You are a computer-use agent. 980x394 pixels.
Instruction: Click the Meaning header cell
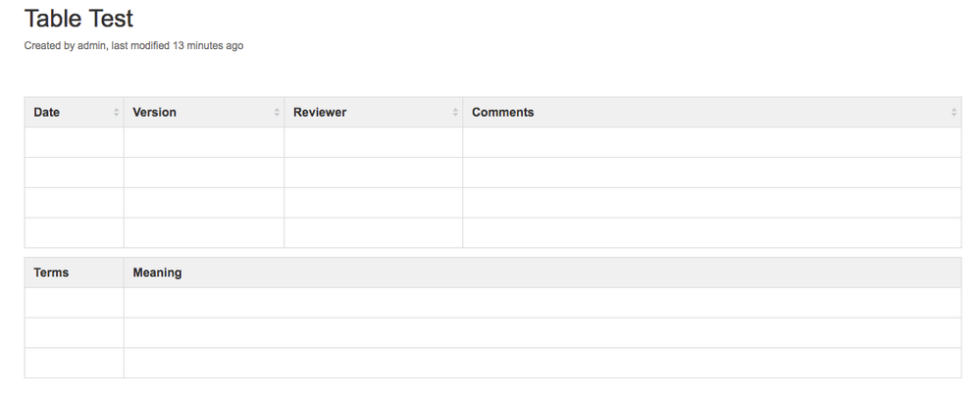click(542, 272)
